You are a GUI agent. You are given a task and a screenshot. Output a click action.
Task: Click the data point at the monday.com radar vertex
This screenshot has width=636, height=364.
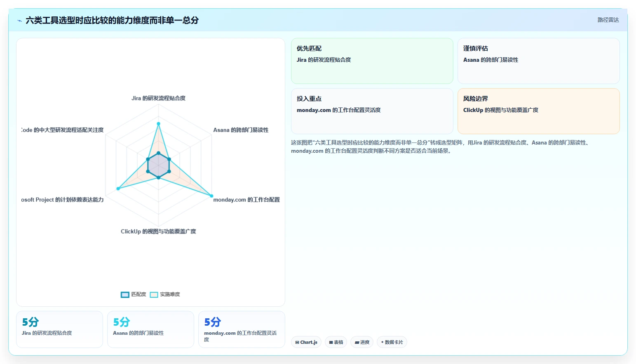coord(211,196)
